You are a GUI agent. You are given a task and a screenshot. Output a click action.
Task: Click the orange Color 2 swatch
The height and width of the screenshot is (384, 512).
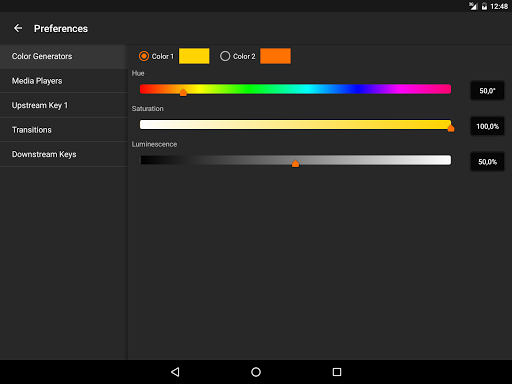point(275,56)
